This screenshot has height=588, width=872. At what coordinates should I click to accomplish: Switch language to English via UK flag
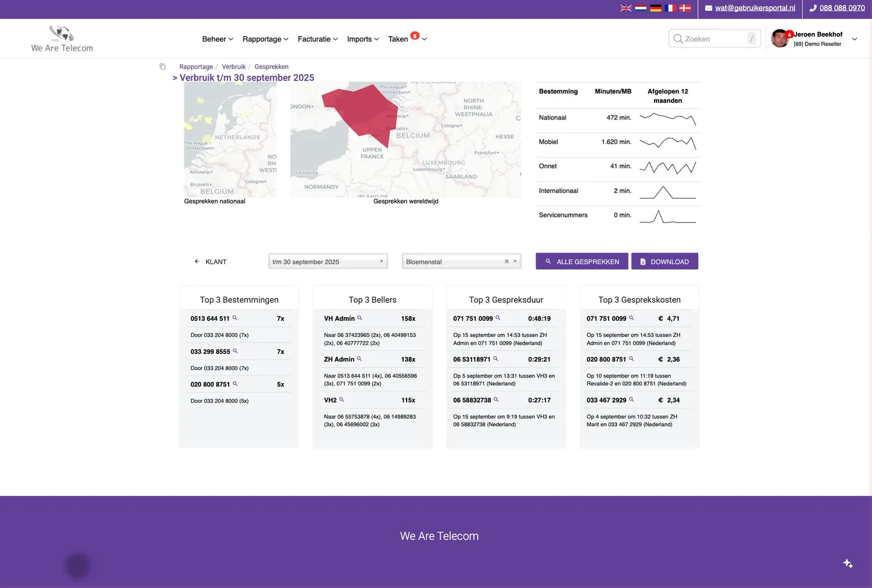point(626,8)
